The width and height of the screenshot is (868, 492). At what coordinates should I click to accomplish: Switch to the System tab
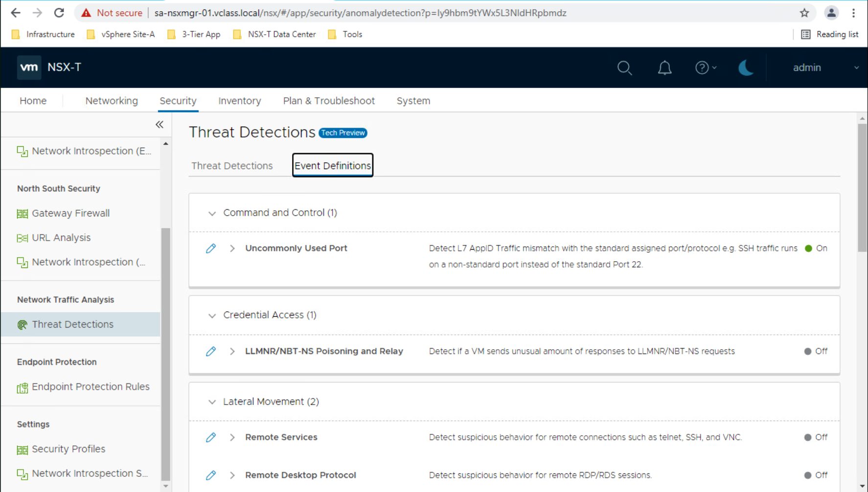(413, 101)
